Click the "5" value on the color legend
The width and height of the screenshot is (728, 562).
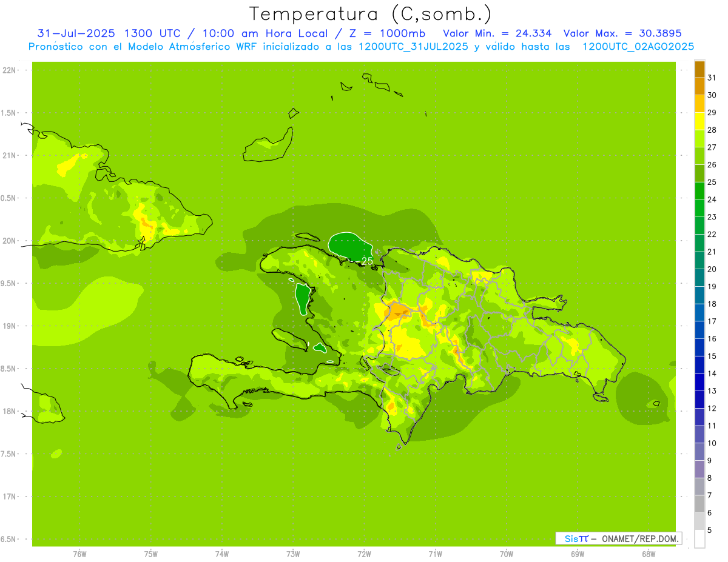pyautogui.click(x=710, y=530)
